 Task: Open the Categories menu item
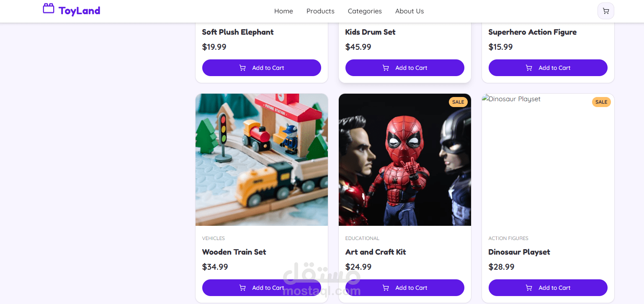coord(365,11)
